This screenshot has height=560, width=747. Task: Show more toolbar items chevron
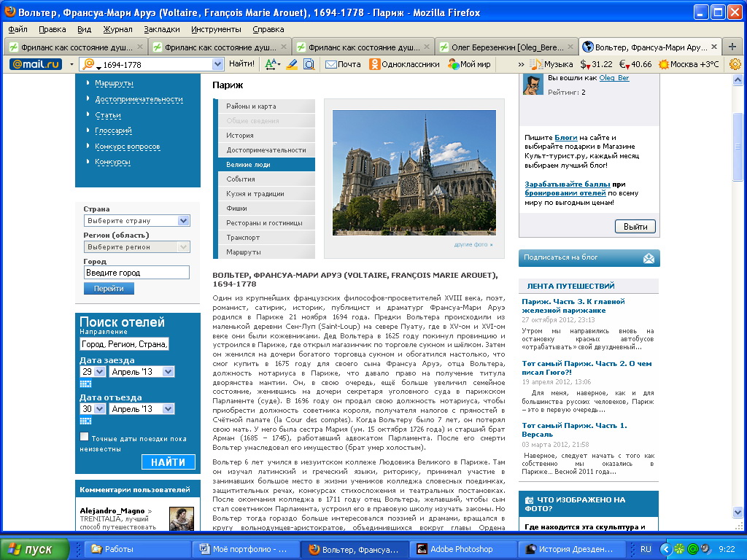tap(521, 64)
